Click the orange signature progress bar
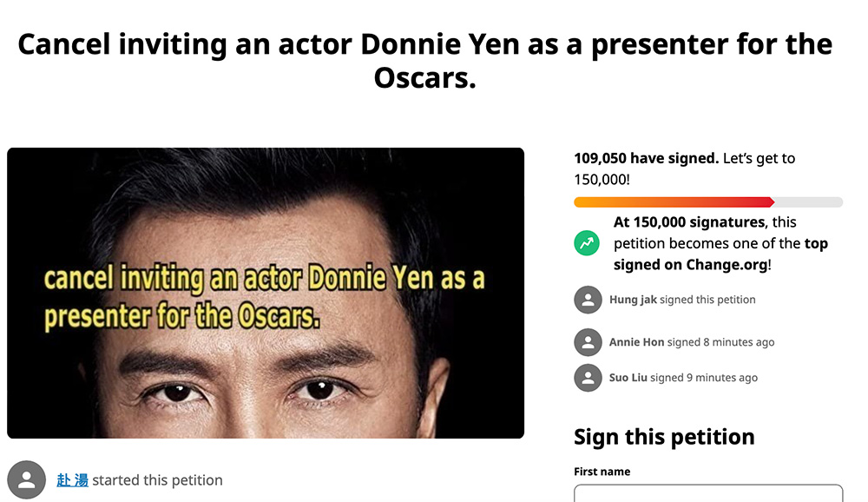This screenshot has height=502, width=868. click(x=674, y=202)
